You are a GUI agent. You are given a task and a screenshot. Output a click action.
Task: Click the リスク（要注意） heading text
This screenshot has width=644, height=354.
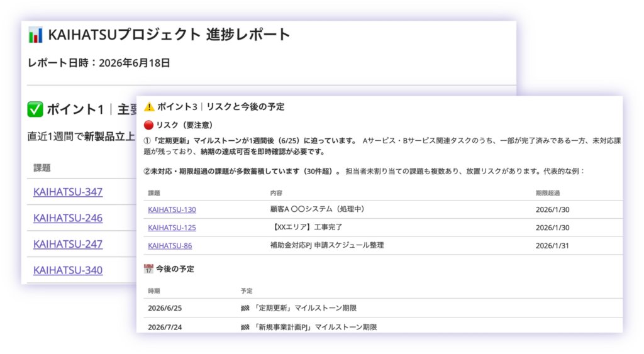tap(184, 125)
